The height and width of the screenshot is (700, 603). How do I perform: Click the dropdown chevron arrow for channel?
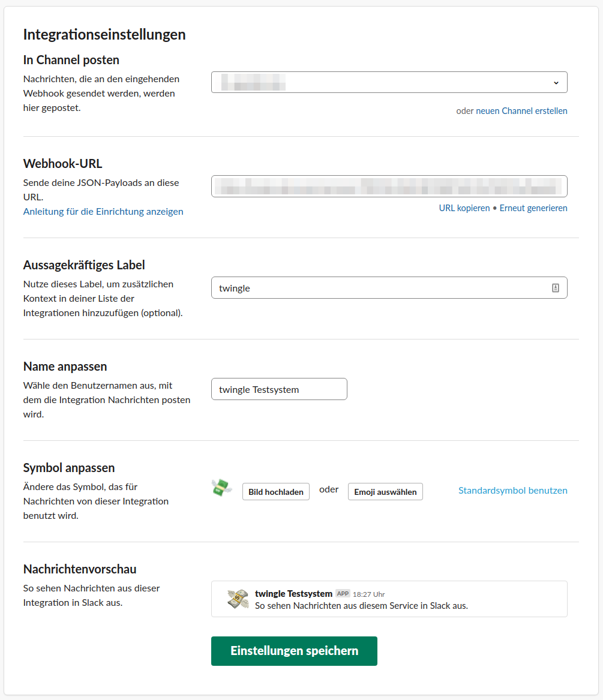click(556, 83)
